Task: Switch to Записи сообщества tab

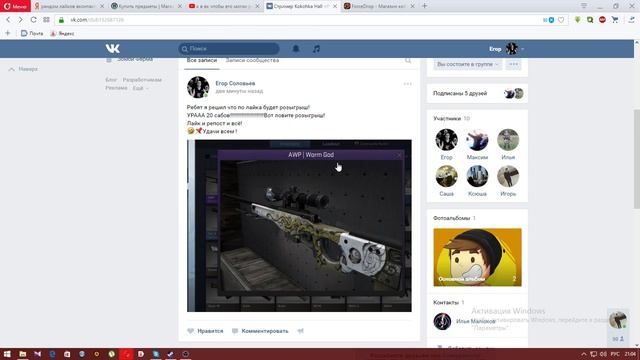Action: point(252,60)
